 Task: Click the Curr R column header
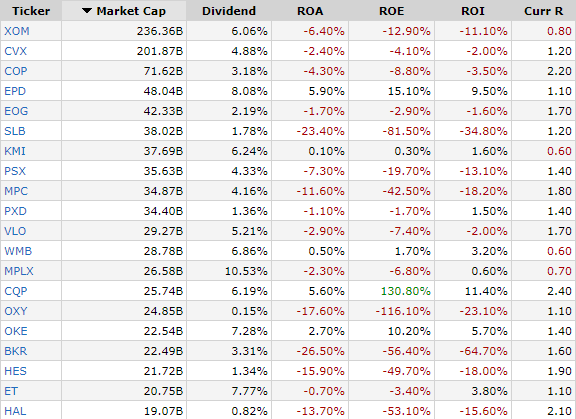pyautogui.click(x=544, y=11)
